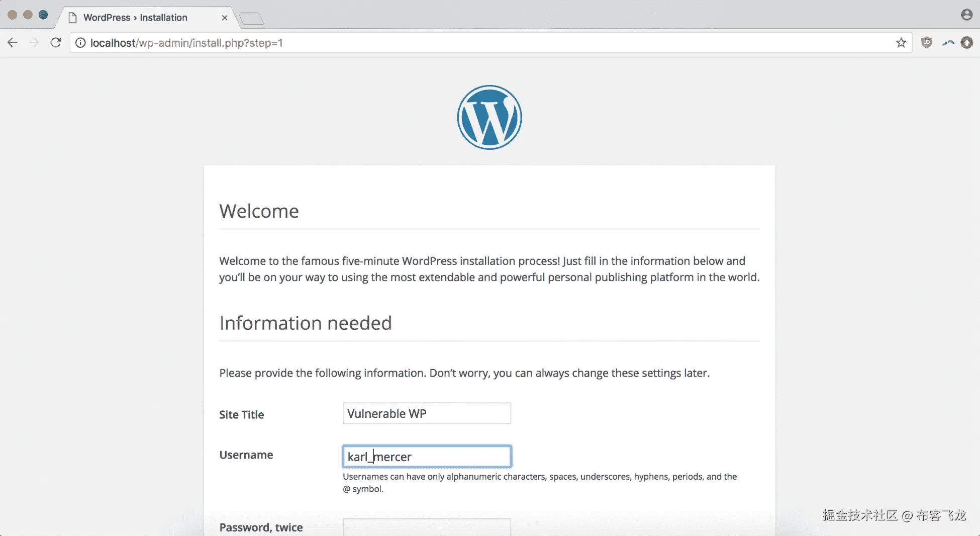Screen dimensions: 980x536
Task: Click the blue zoom window button
Action: [44, 15]
